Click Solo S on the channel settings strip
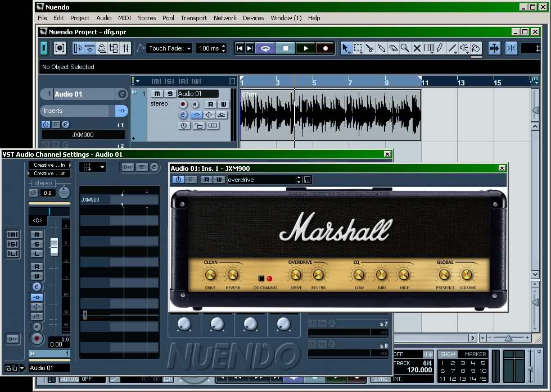The height and width of the screenshot is (392, 551). [x=37, y=244]
